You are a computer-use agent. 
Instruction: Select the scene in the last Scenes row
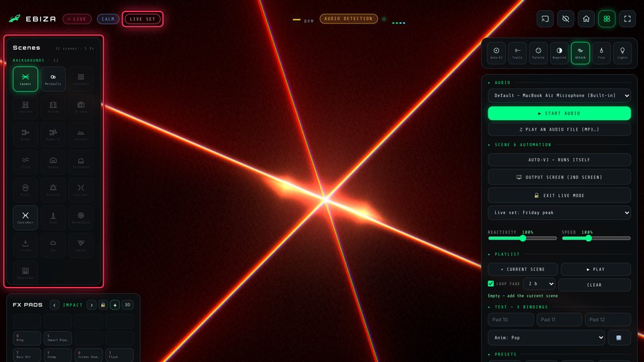pyautogui.click(x=25, y=273)
